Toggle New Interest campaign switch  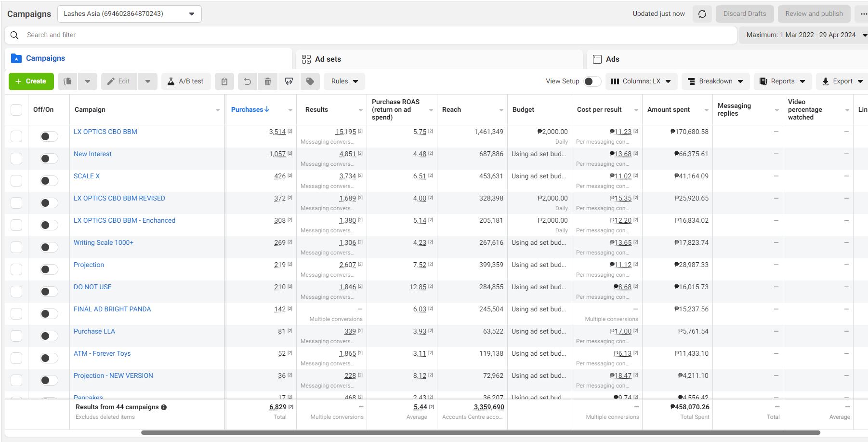pyautogui.click(x=49, y=159)
